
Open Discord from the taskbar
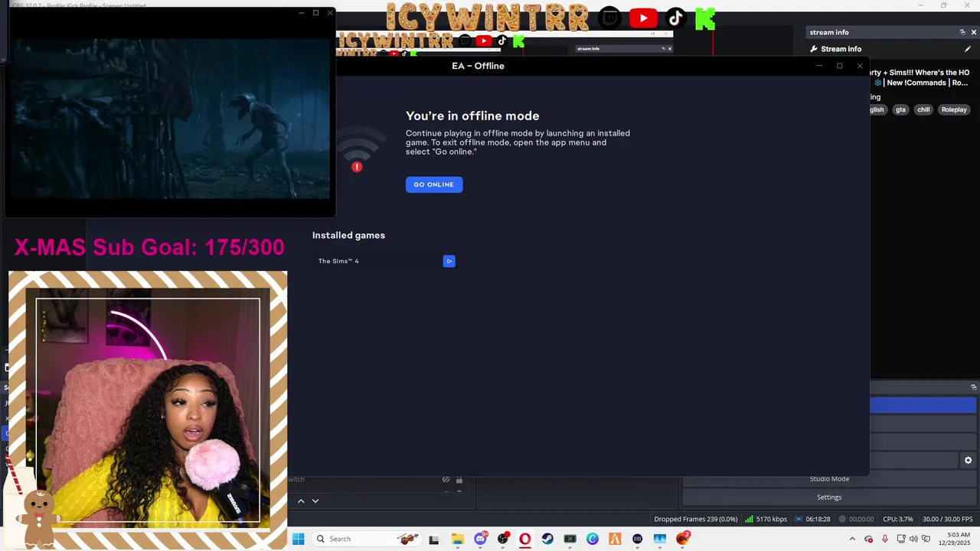480,539
